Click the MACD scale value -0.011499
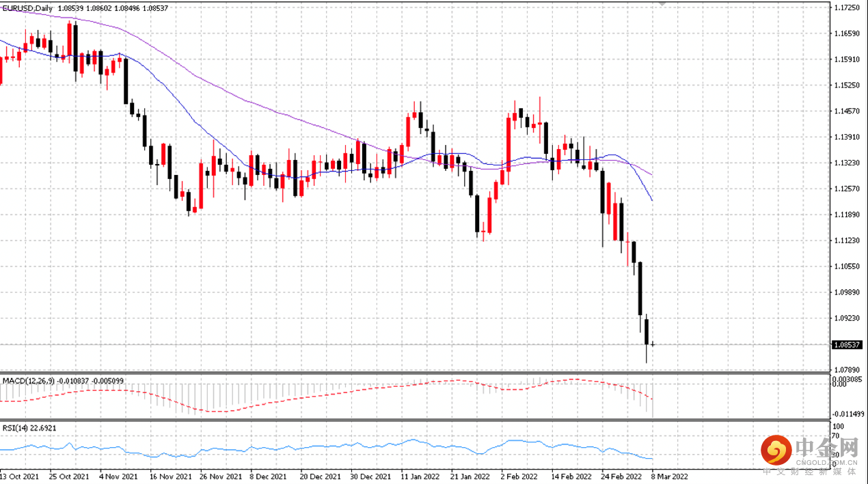The width and height of the screenshot is (868, 484). click(849, 414)
